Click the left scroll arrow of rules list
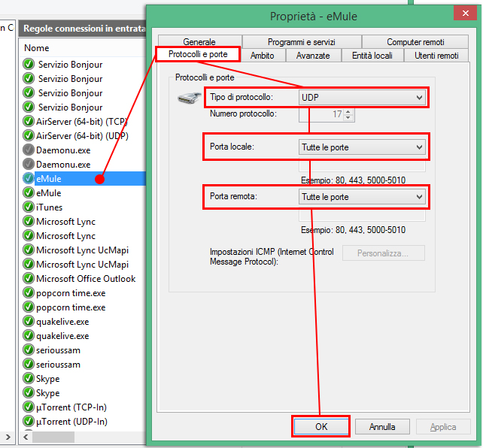483x448 pixels. pos(26,437)
